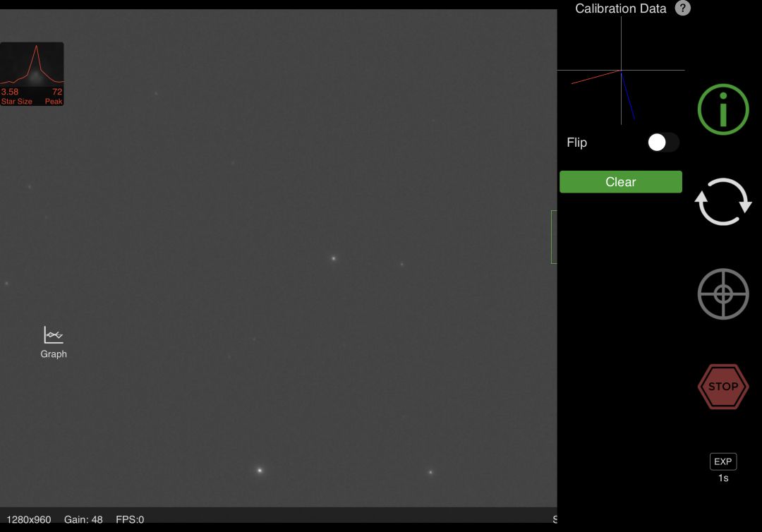762x532 pixels.
Task: Select the brightest star at bottom of image
Action: point(260,470)
